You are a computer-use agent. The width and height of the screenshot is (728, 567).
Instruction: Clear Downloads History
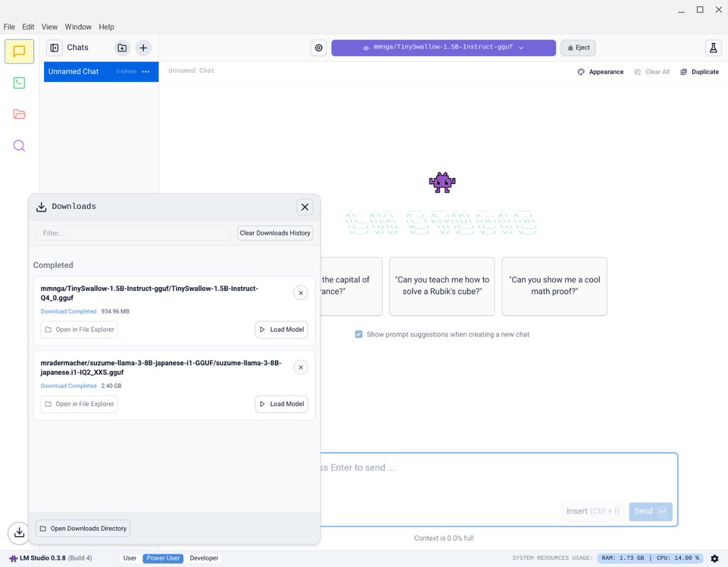coord(275,233)
